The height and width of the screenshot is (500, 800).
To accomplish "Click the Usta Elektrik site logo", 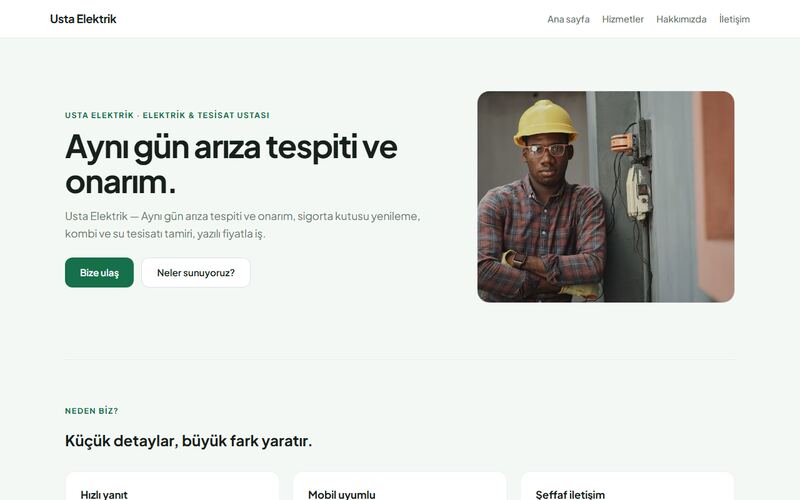I will pyautogui.click(x=83, y=19).
